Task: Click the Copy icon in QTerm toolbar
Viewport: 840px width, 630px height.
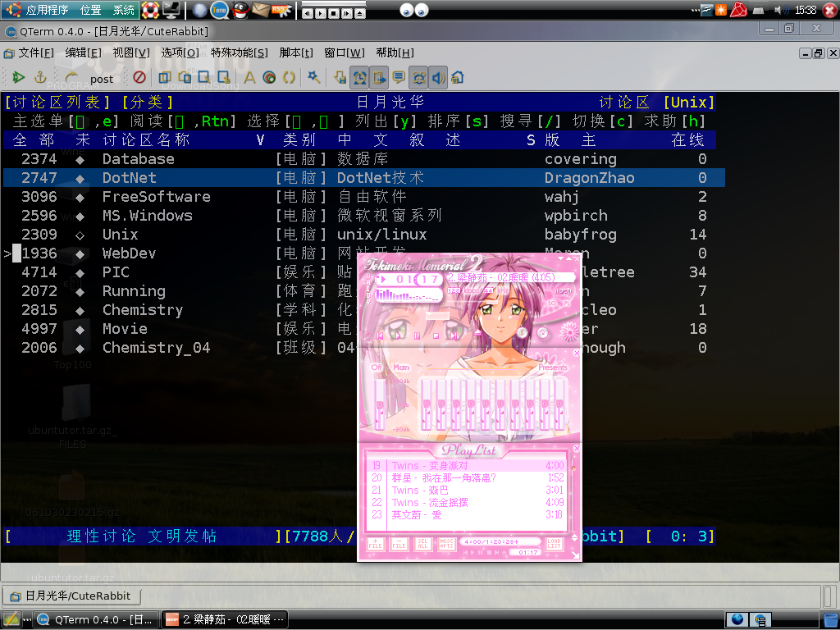Action: (165, 78)
